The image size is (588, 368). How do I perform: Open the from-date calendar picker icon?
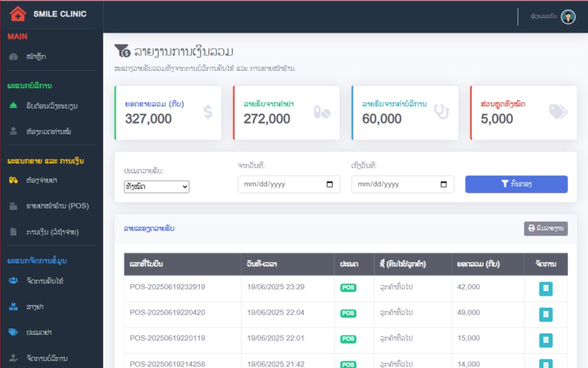click(x=330, y=185)
